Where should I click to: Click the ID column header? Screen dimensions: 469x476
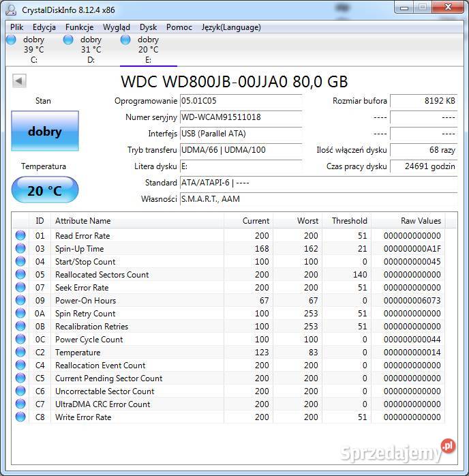coord(40,221)
